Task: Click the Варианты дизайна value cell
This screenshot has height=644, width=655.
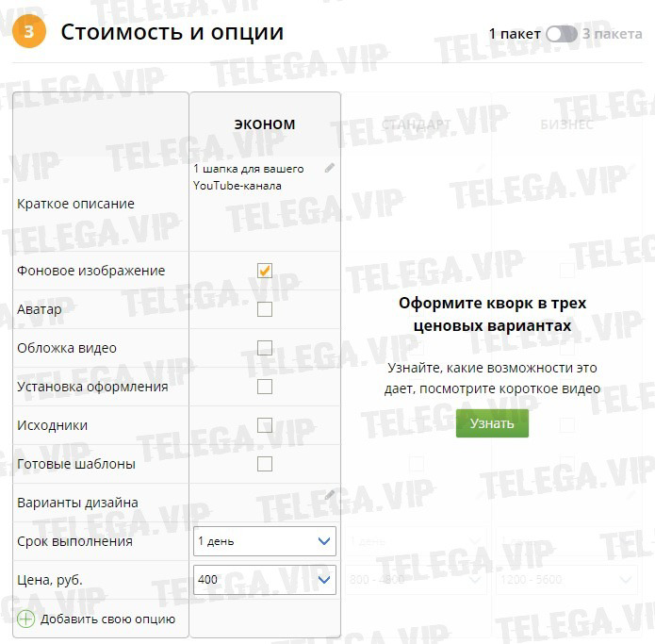Action: click(x=259, y=503)
